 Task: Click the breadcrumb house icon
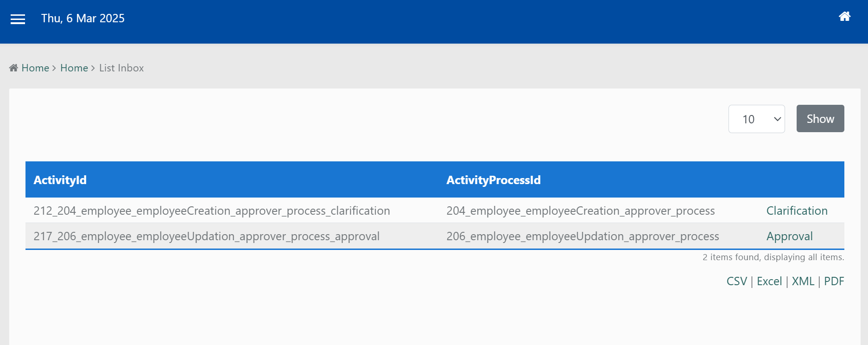14,68
